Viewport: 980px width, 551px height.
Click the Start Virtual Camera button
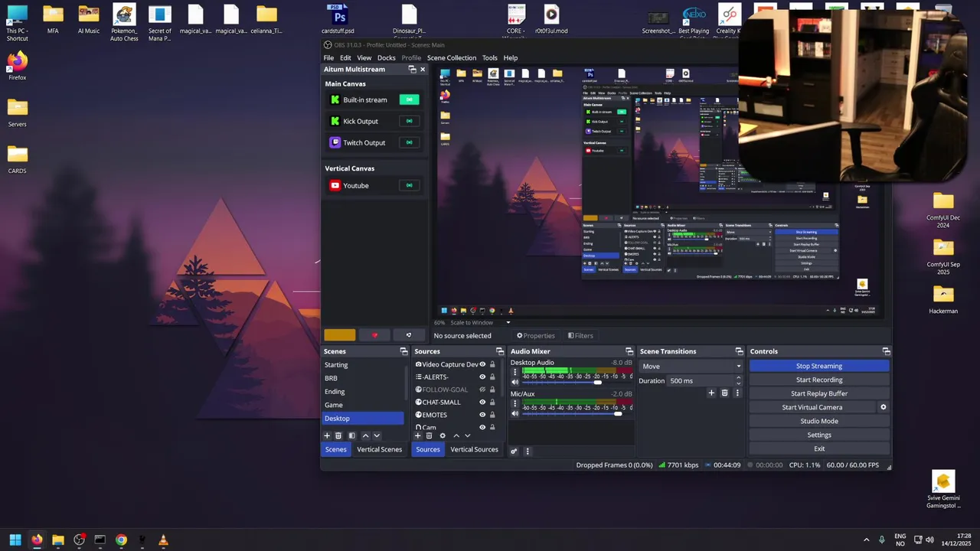(812, 407)
